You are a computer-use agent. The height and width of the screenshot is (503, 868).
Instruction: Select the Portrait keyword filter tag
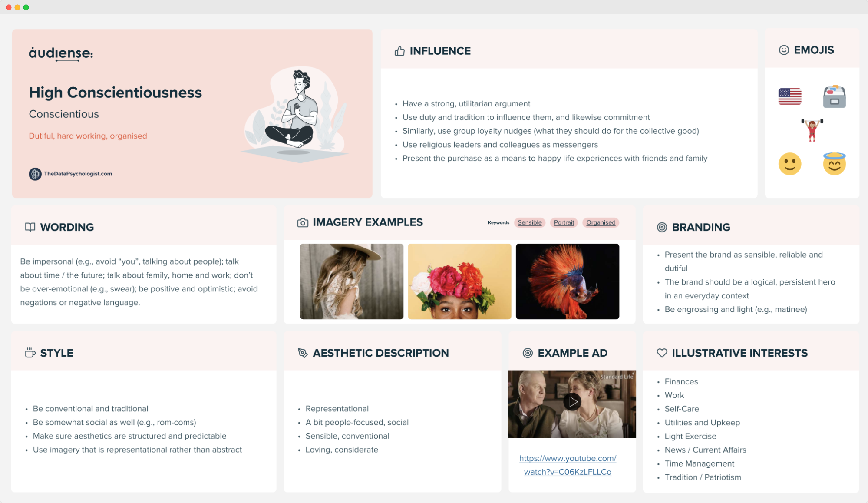[563, 222]
